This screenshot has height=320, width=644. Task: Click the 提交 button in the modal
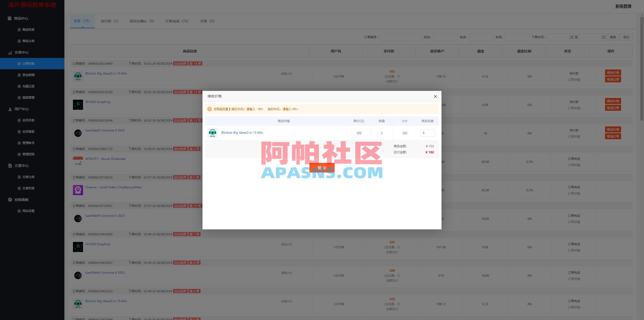pos(322,168)
